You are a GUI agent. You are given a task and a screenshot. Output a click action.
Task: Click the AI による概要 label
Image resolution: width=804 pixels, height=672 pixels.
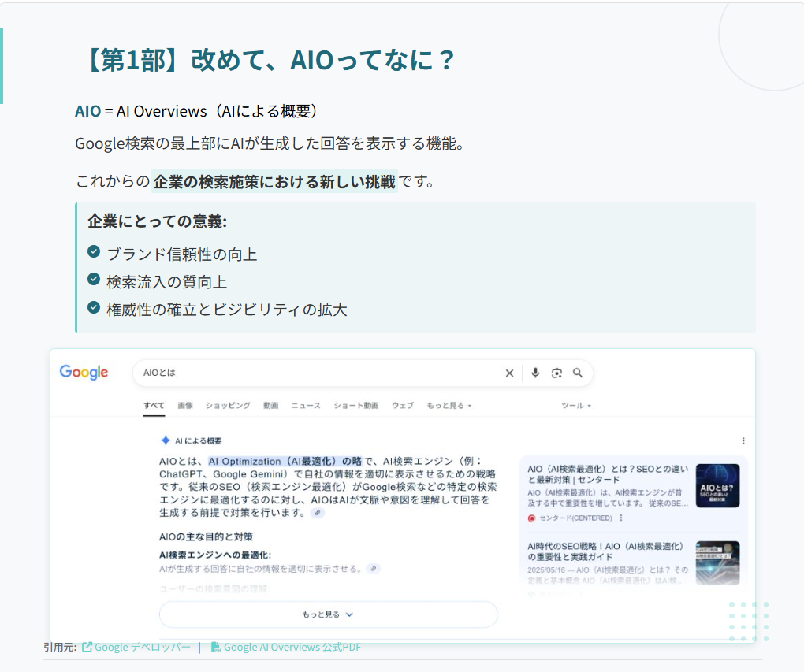199,441
